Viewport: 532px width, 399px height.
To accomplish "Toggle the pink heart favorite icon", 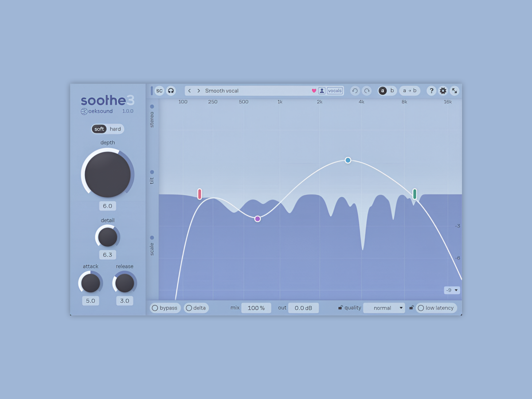I will [314, 91].
